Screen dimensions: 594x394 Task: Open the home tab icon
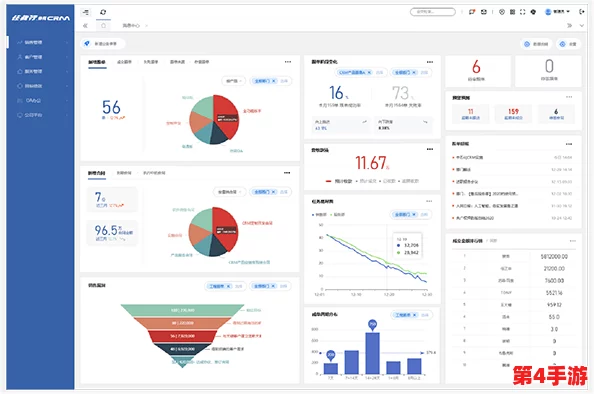click(x=103, y=25)
